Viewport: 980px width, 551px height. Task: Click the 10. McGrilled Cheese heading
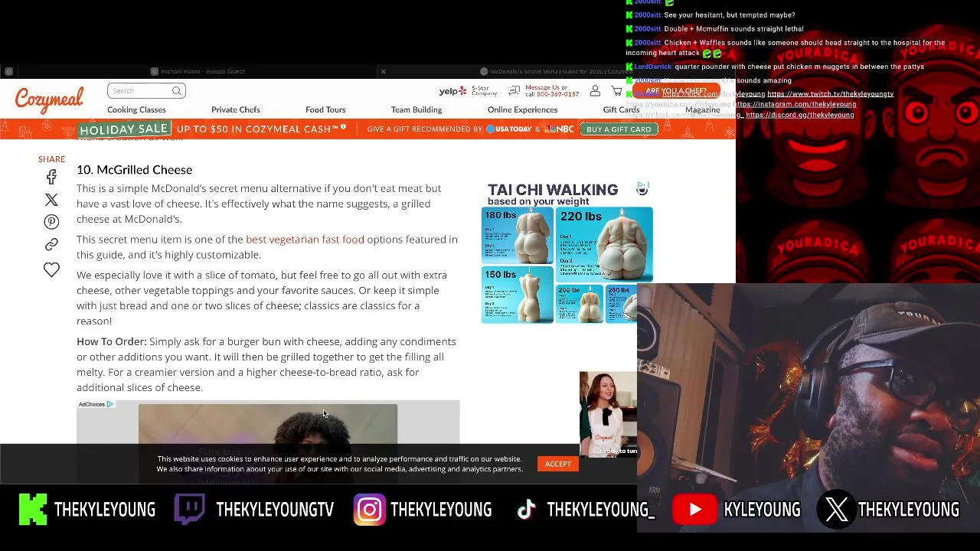point(134,170)
